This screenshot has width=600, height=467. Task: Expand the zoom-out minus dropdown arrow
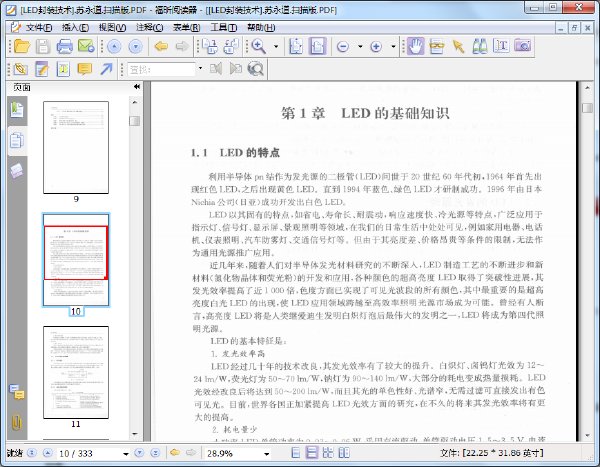pos(360,47)
